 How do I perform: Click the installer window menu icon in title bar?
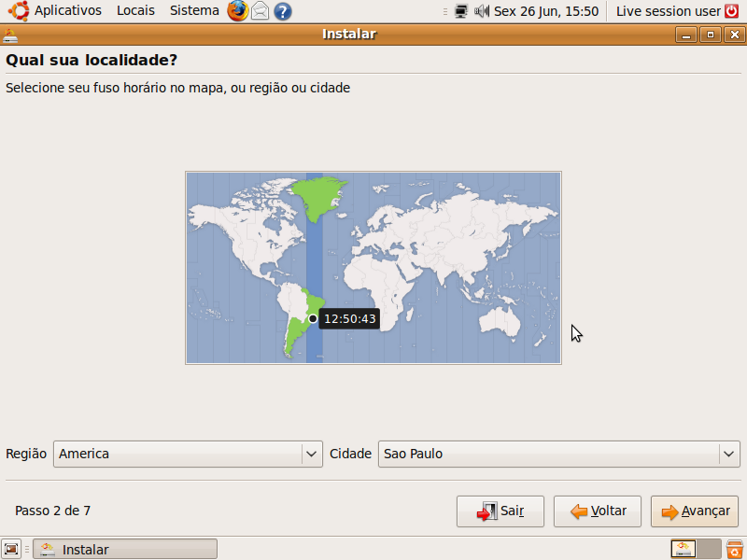coord(10,35)
